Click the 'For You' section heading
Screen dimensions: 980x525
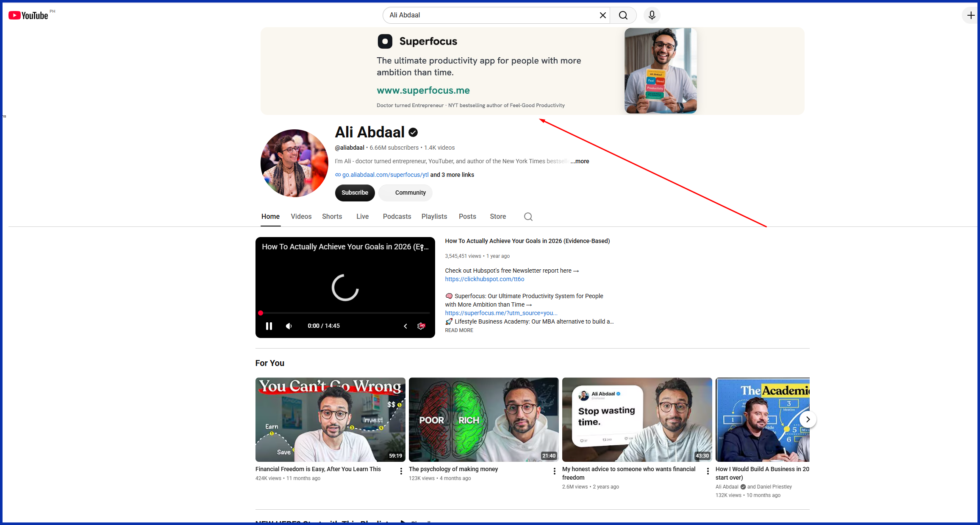click(x=269, y=363)
